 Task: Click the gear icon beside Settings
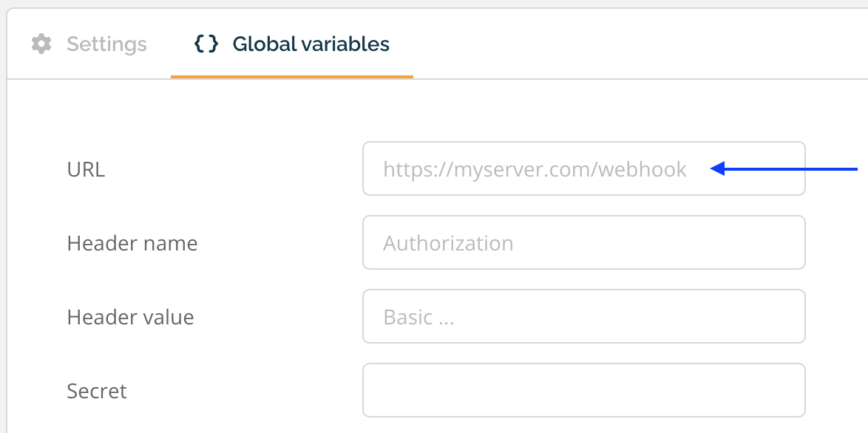point(41,44)
